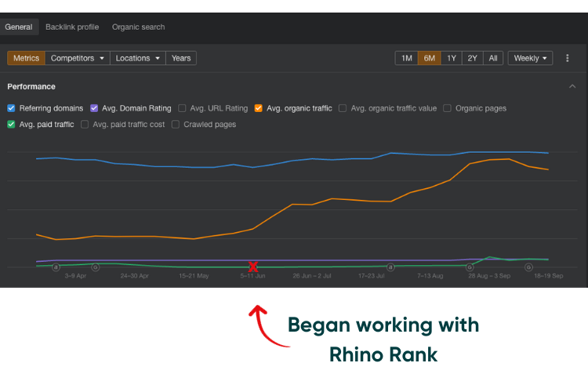
Task: Switch to the Backlink profile tab
Action: 72,27
